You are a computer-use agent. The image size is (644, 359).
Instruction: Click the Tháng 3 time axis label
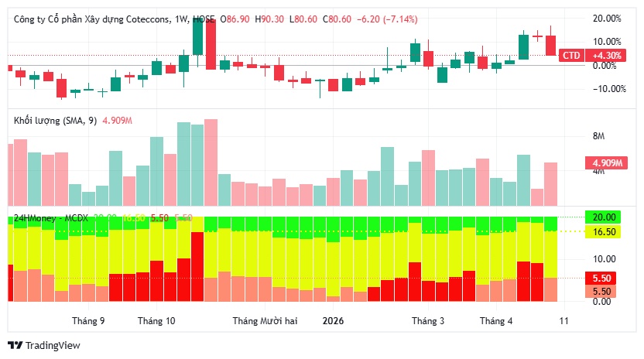tap(428, 321)
